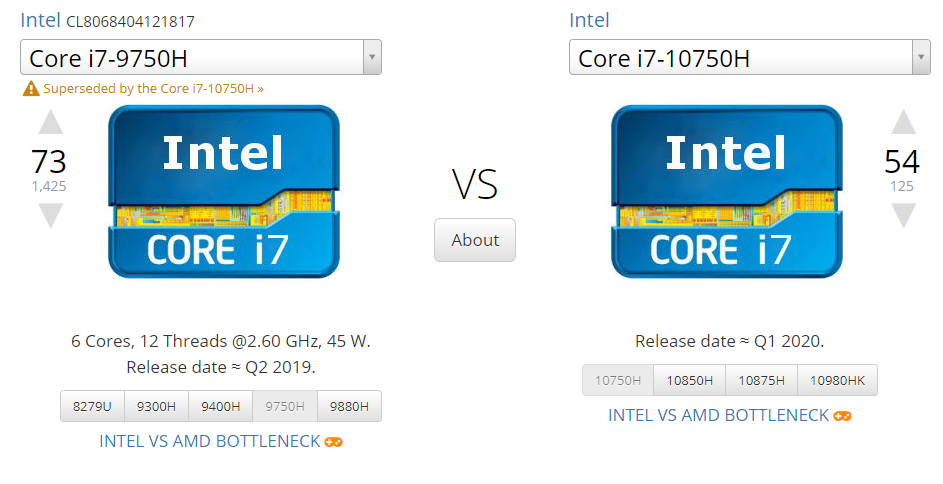Switch to the 8279U processor
The width and height of the screenshot is (943, 484).
click(x=92, y=406)
